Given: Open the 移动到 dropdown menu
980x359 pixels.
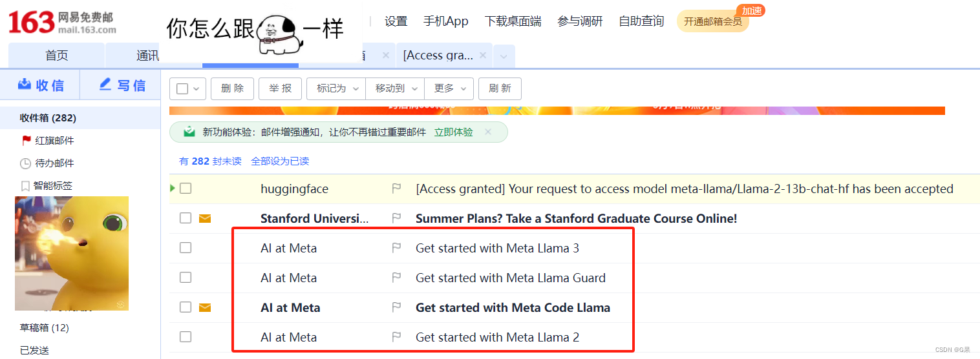Looking at the screenshot, I should tap(395, 88).
